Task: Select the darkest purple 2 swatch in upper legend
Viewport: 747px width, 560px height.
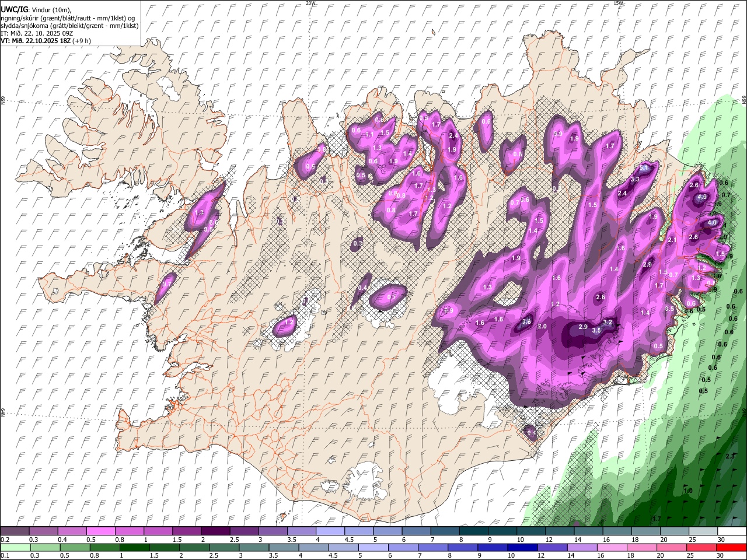Action: click(x=215, y=531)
